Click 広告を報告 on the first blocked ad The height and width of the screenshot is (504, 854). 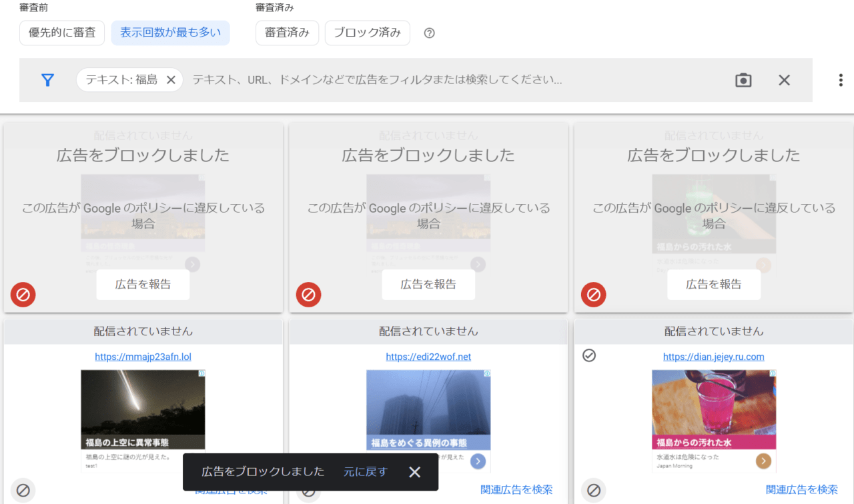143,285
